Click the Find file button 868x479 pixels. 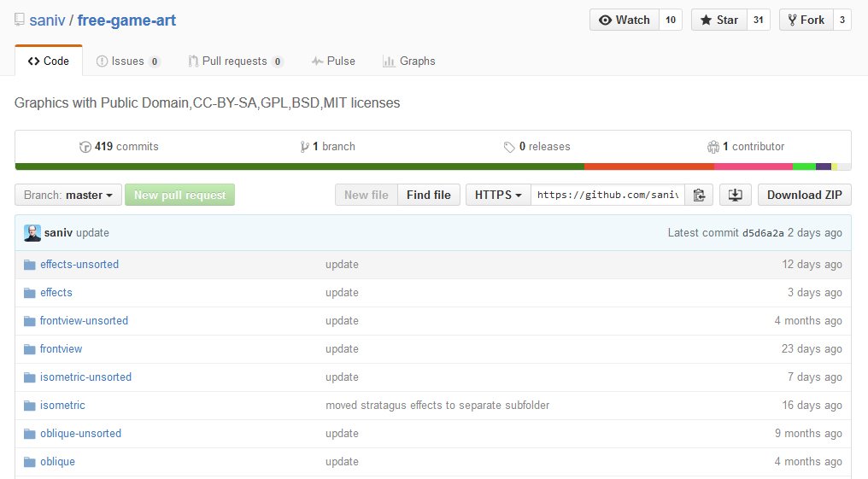pos(429,195)
